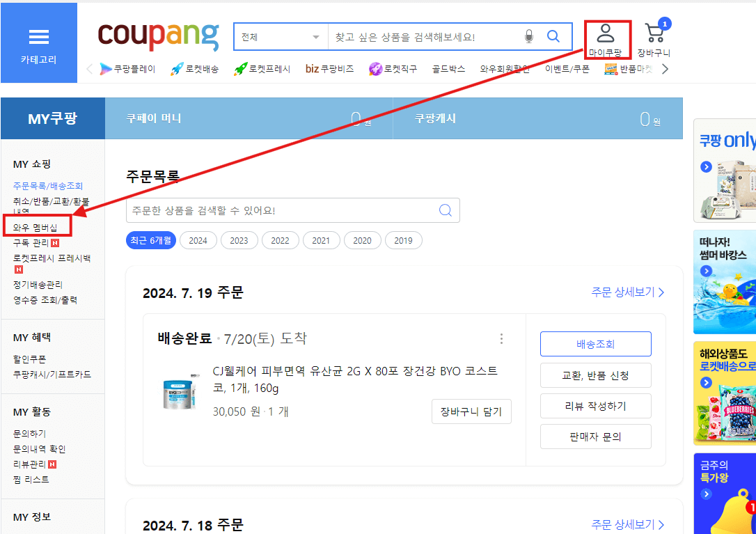Image resolution: width=756 pixels, height=534 pixels.
Task: Open 문의내역 확인 in sidebar
Action: coord(39,449)
